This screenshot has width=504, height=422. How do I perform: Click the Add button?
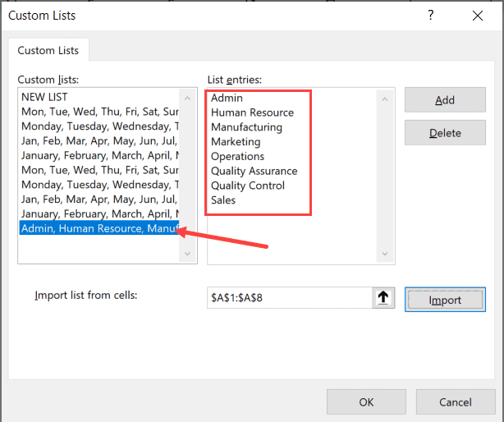[x=445, y=100]
